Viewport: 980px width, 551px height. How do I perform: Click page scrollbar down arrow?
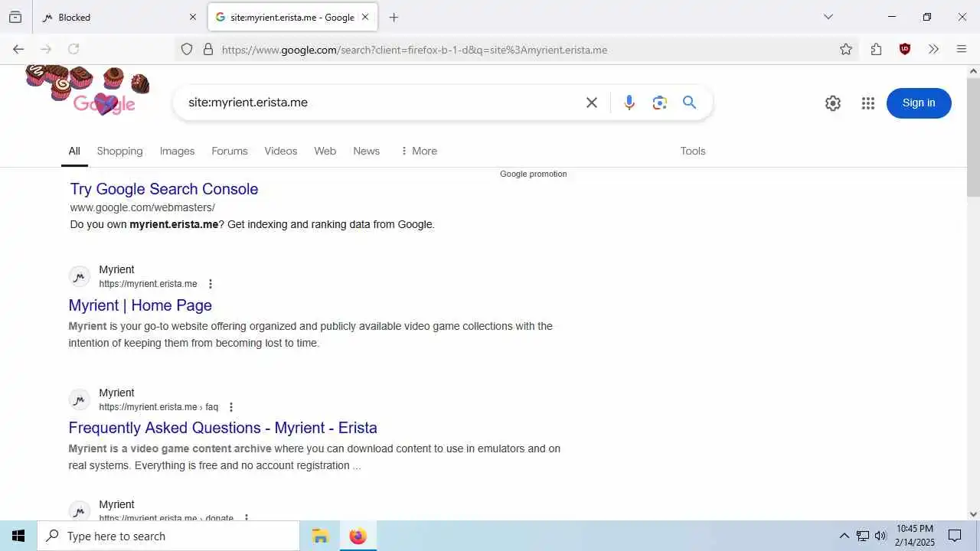[x=973, y=514]
